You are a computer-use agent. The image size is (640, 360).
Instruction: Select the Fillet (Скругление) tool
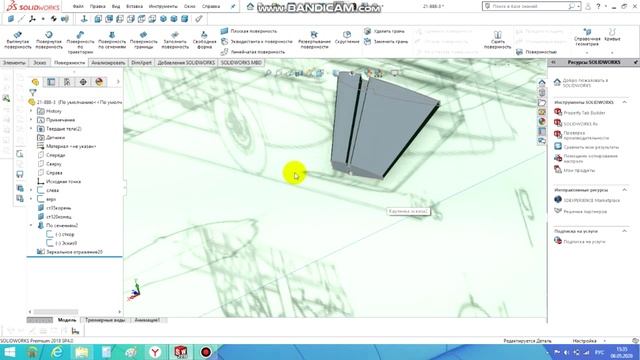[347, 37]
